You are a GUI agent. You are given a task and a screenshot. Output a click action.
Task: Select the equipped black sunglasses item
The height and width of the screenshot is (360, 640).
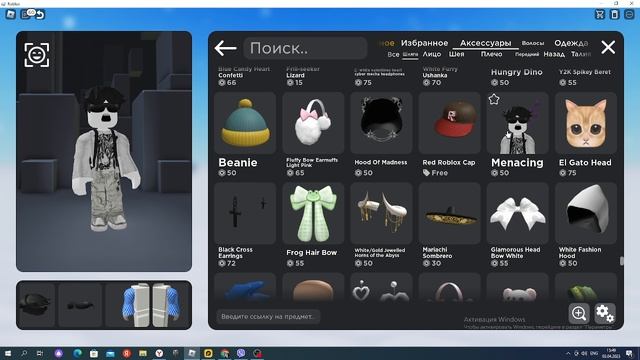80,305
